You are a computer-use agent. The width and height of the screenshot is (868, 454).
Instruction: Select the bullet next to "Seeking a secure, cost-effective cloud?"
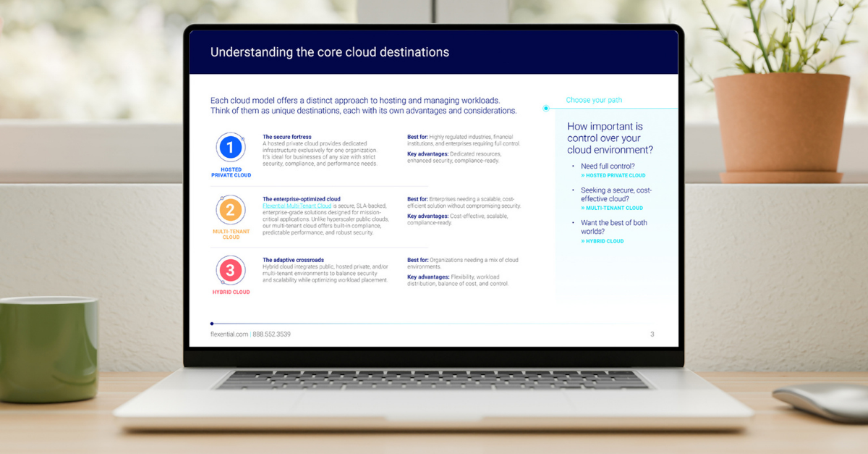(574, 190)
